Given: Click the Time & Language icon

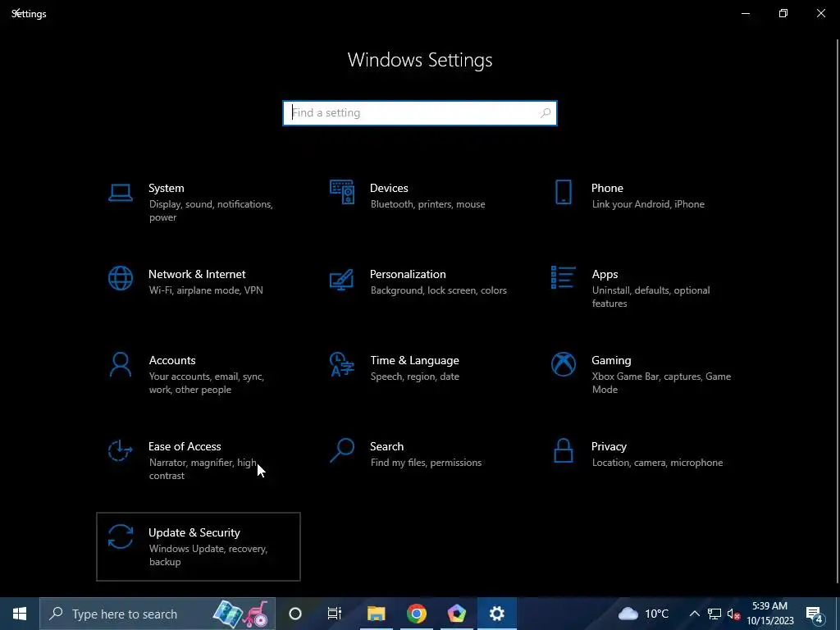Looking at the screenshot, I should click(x=342, y=365).
